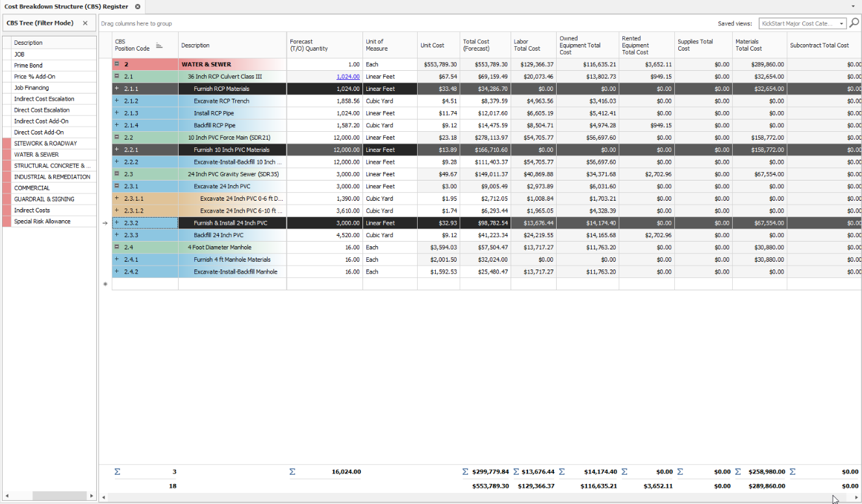
Task: Click the right arrow of the grid's horizontal scrollbar
Action: coord(857,498)
